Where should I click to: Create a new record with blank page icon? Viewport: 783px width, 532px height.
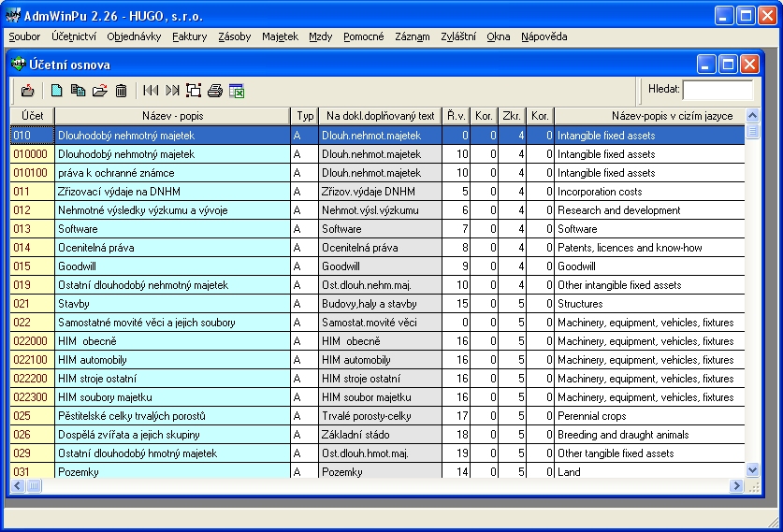(56, 91)
